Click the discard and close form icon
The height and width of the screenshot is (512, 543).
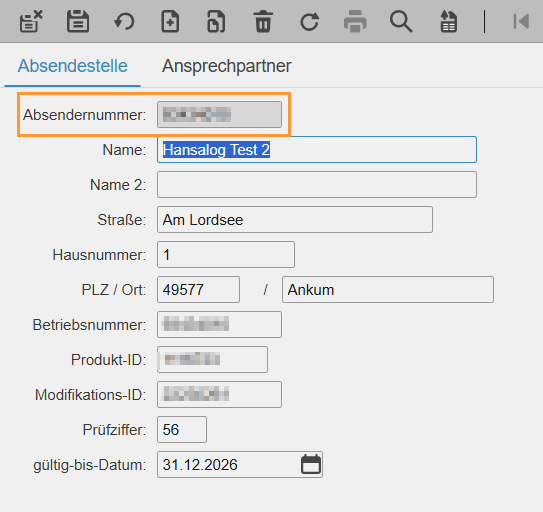(31, 21)
